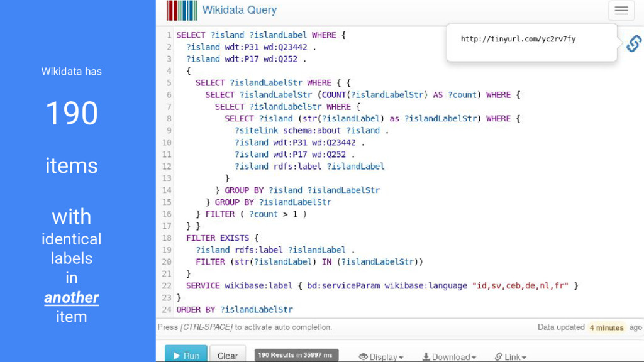Run the SPARQL query
644x362 pixels.
coord(186,354)
